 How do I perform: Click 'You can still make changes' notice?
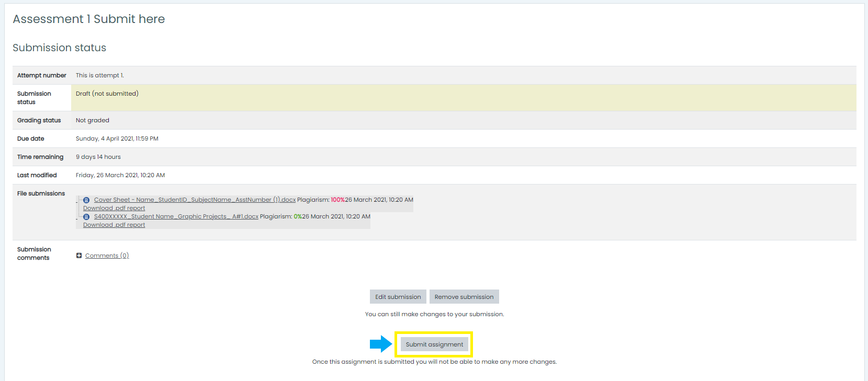(434, 314)
